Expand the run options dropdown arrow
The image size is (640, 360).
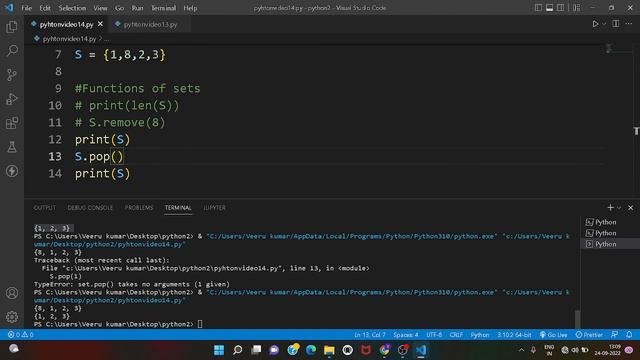pyautogui.click(x=604, y=24)
